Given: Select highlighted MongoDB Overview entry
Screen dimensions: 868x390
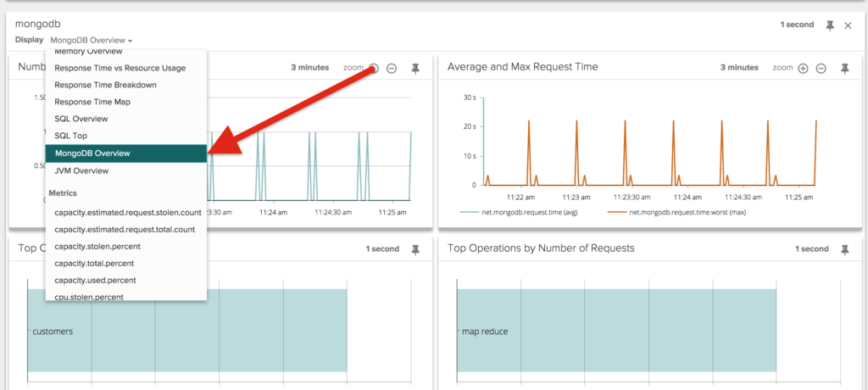Looking at the screenshot, I should [126, 153].
